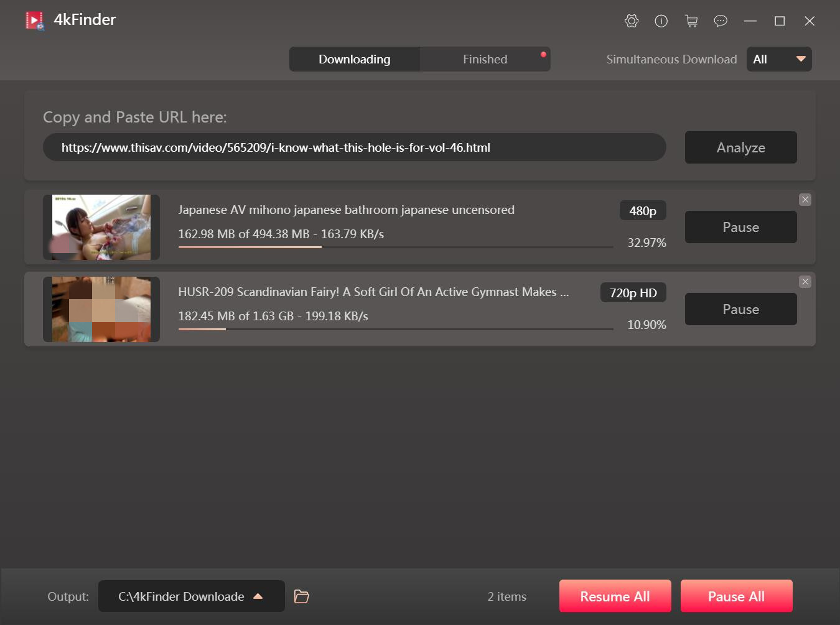
Task: Click the Analyze button
Action: click(740, 147)
